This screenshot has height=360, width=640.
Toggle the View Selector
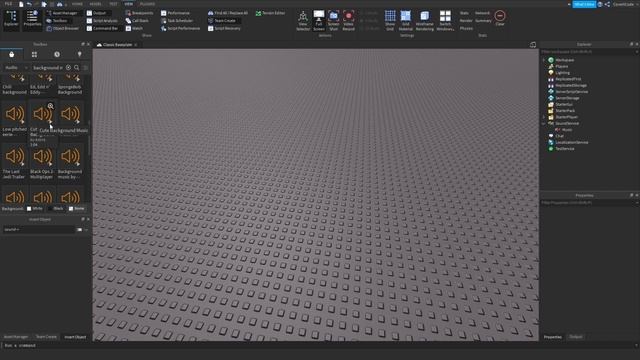coord(303,20)
